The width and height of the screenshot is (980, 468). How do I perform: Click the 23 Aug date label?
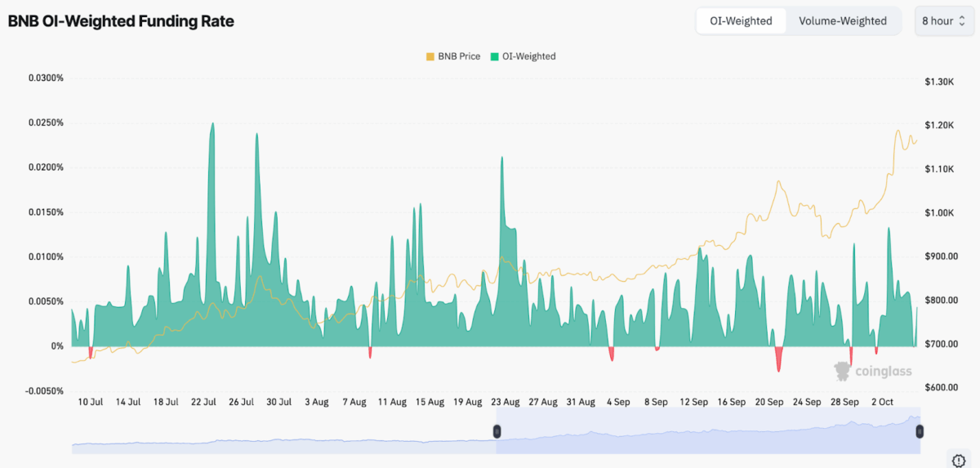506,402
